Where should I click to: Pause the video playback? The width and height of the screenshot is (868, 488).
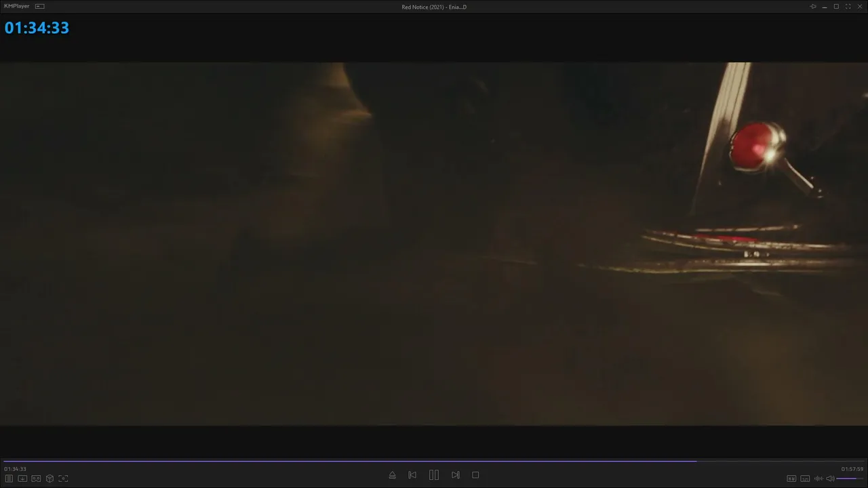434,475
